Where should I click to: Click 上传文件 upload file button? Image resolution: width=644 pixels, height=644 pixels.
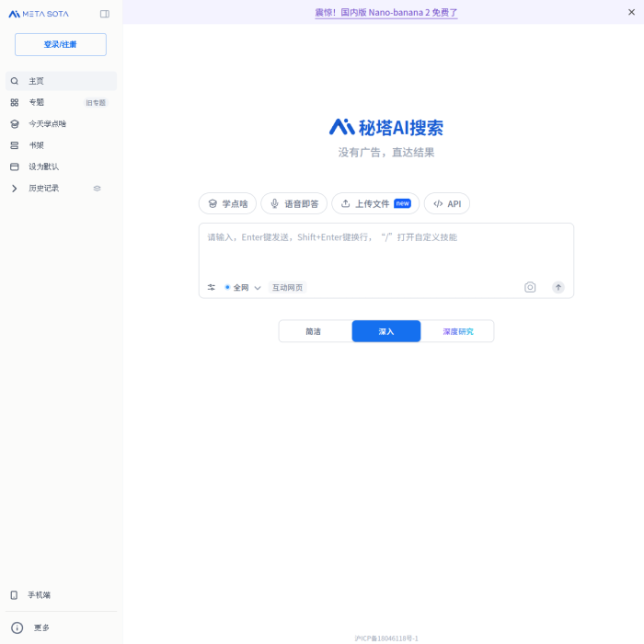[x=375, y=203]
